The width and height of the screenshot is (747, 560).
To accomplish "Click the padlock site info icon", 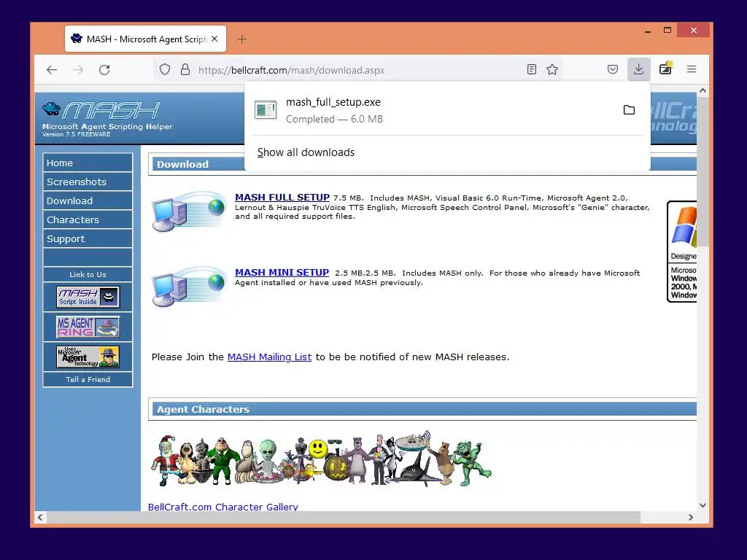I will coord(185,70).
